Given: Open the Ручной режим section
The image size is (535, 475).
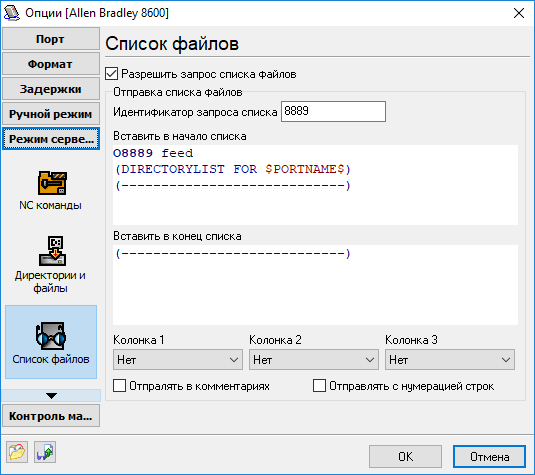Looking at the screenshot, I should click(x=51, y=114).
